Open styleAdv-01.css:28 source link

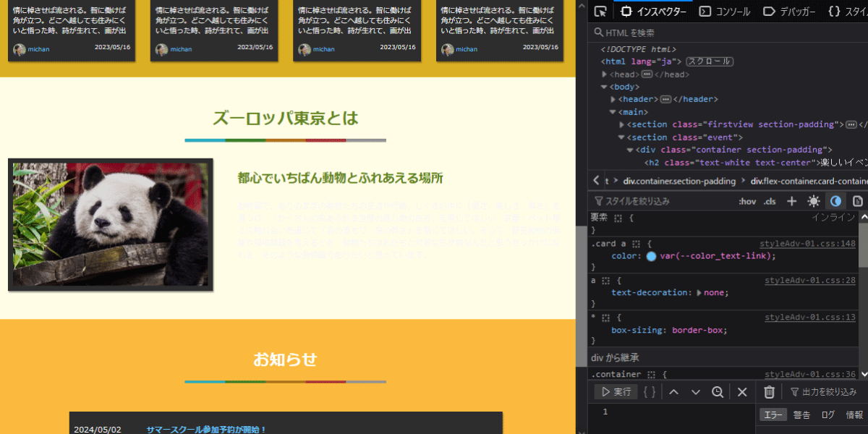810,280
